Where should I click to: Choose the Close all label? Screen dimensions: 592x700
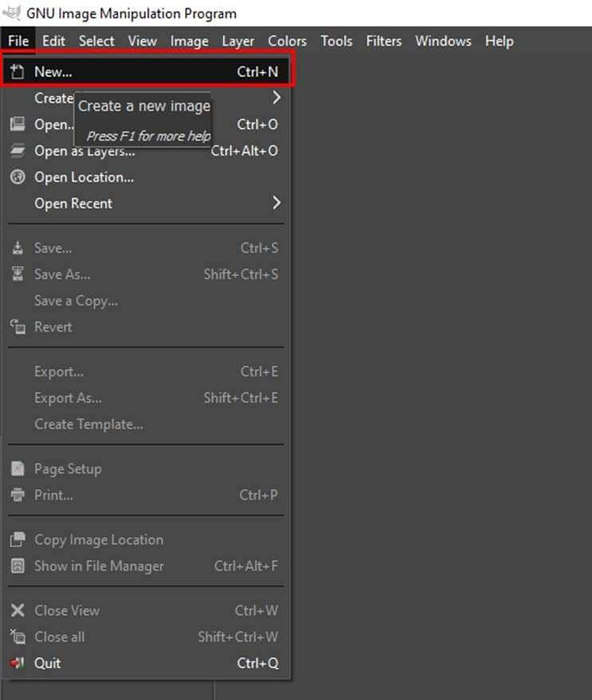point(59,637)
